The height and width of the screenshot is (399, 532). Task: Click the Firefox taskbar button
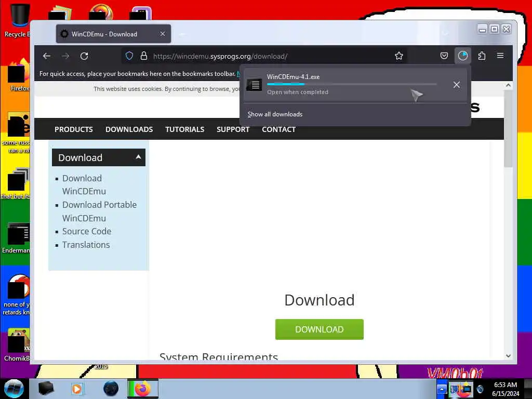[142, 389]
